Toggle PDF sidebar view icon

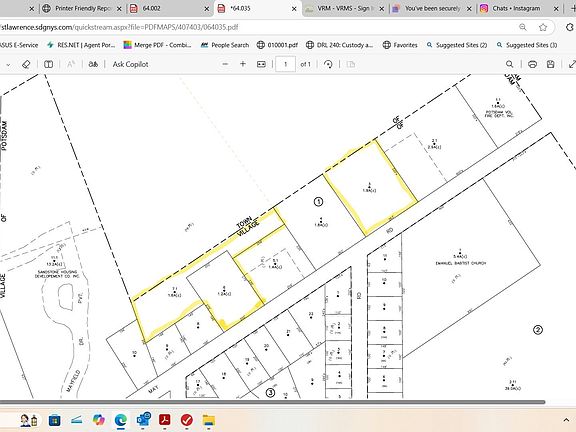tap(48, 64)
